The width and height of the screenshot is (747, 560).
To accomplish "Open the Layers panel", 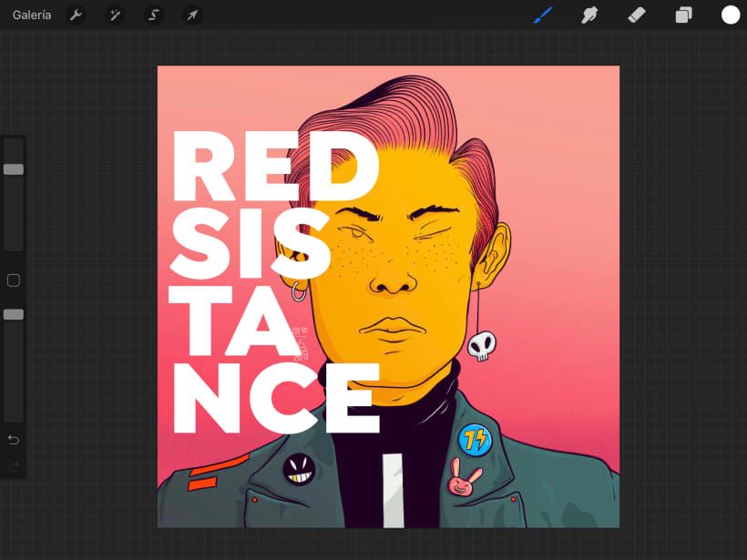I will coord(683,15).
